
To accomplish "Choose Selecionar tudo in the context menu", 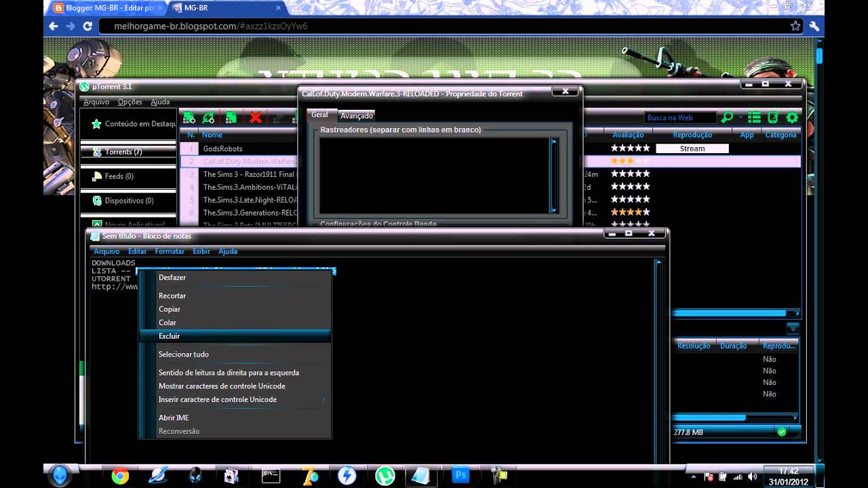I will point(235,354).
